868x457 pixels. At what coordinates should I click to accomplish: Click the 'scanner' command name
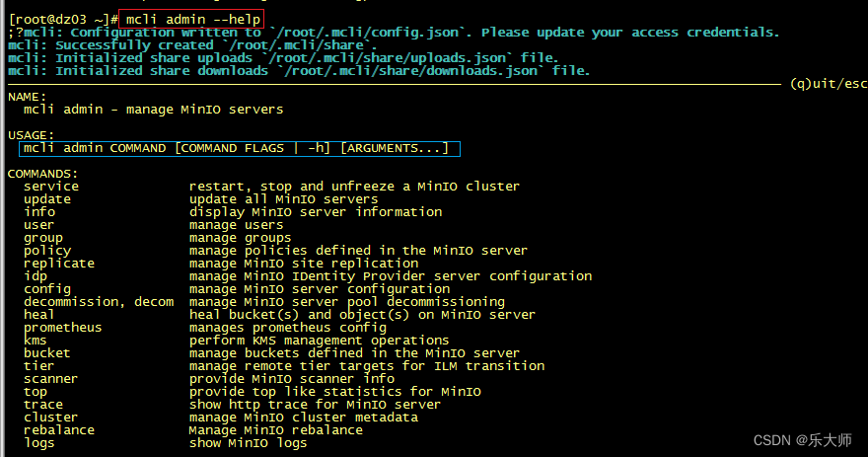(x=50, y=379)
